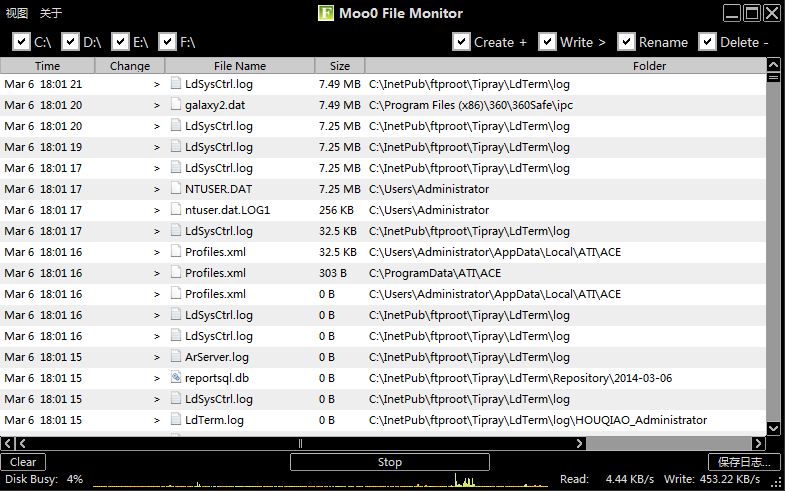Click file icon next to ntuser.dat.LOG1
The image size is (785, 491).
pyautogui.click(x=176, y=209)
